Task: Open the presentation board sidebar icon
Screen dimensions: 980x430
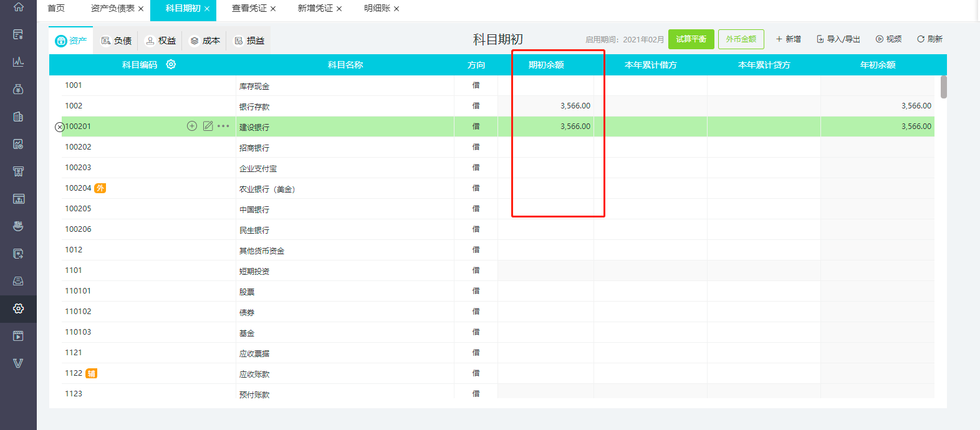Action: click(18, 199)
